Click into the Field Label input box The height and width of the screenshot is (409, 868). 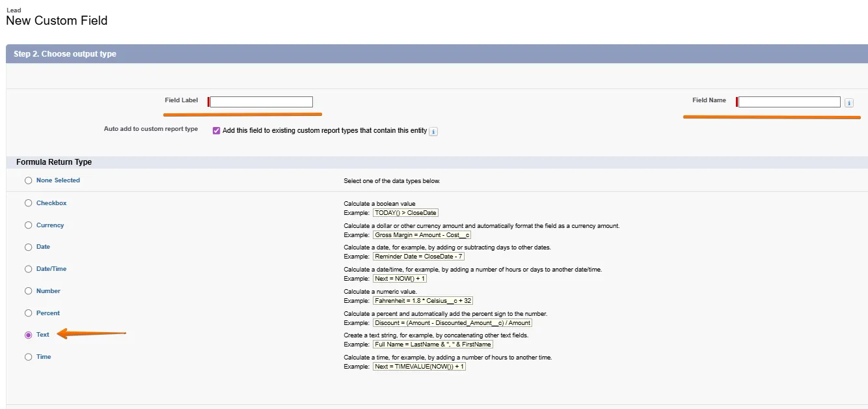261,102
